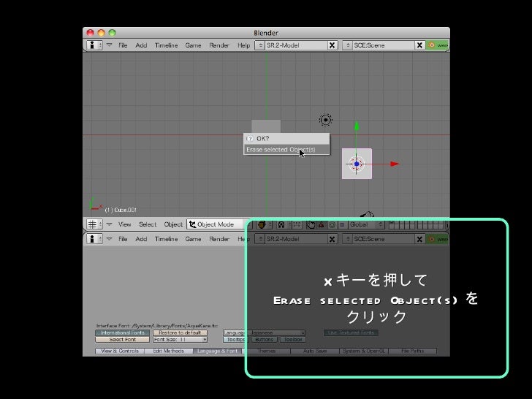Open 3D view window type grid icon
This screenshot has width=532, height=399.
click(94, 224)
